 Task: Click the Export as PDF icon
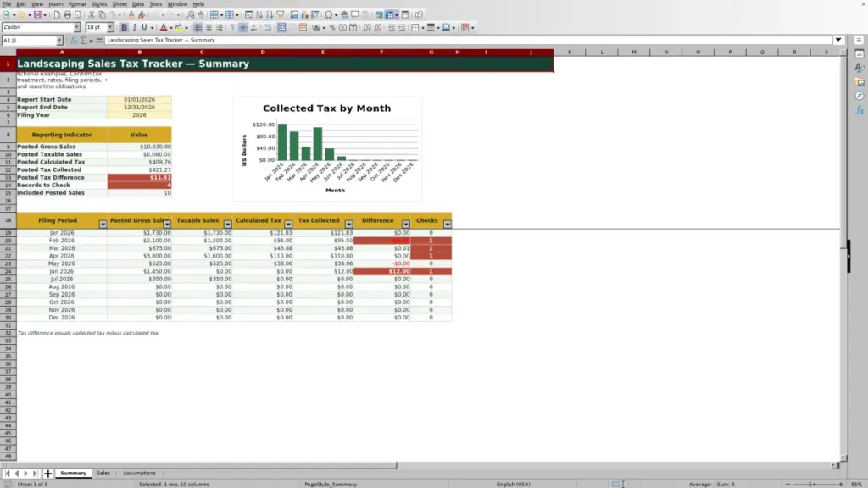tap(57, 15)
